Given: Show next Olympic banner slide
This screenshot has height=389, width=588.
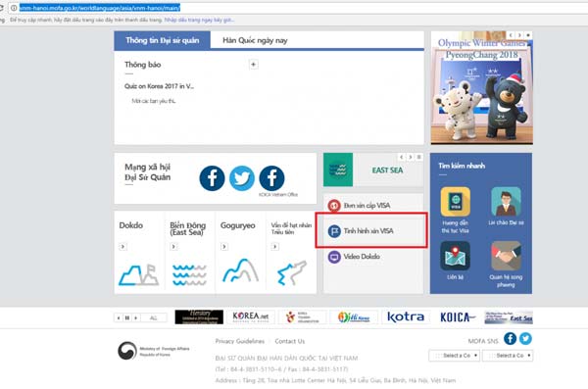Looking at the screenshot, I should (x=519, y=35).
